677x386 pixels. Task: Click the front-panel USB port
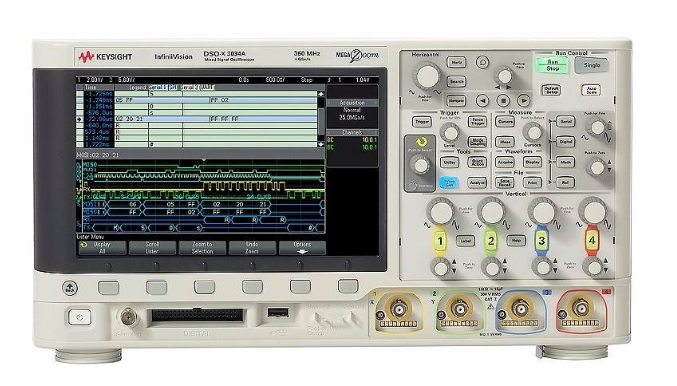(x=278, y=312)
